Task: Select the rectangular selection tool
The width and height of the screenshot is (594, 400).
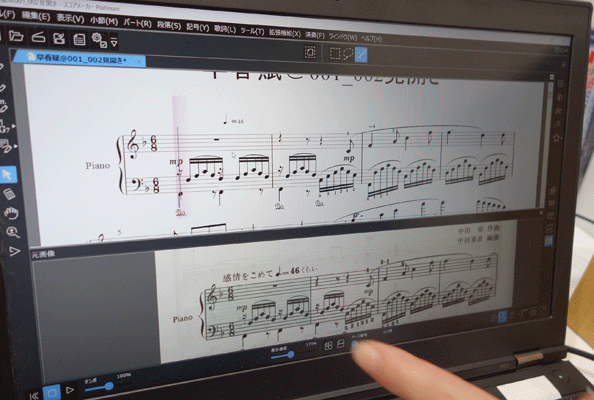Action: [x=335, y=53]
